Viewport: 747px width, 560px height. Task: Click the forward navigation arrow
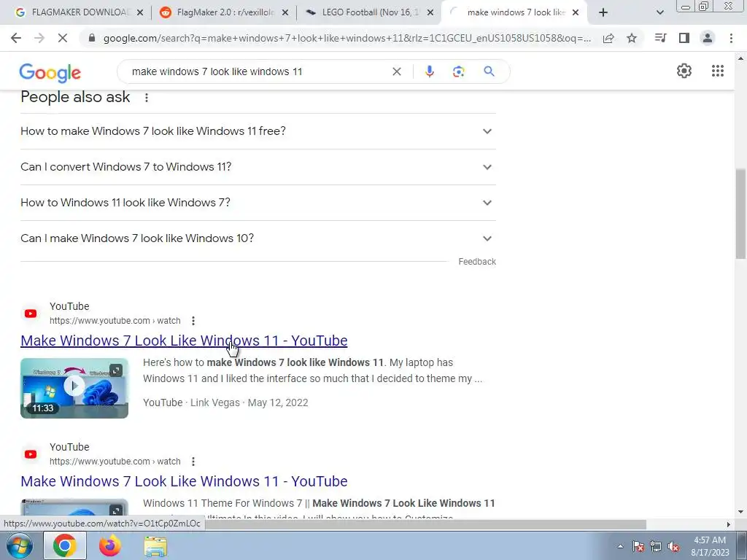(x=39, y=38)
